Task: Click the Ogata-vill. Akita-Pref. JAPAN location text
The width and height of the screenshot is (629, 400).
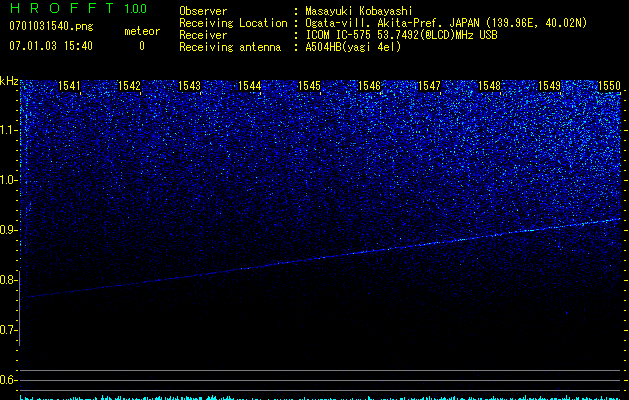Action: [446, 23]
